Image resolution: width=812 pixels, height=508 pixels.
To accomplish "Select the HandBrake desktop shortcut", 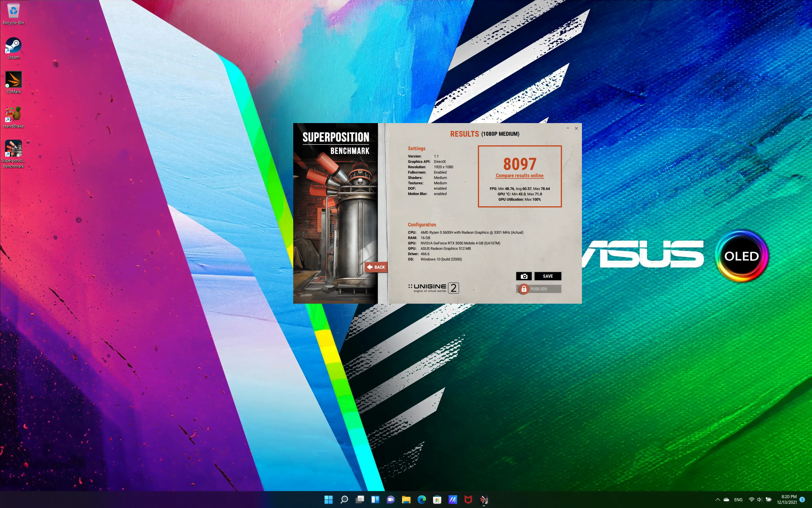I will point(14,117).
